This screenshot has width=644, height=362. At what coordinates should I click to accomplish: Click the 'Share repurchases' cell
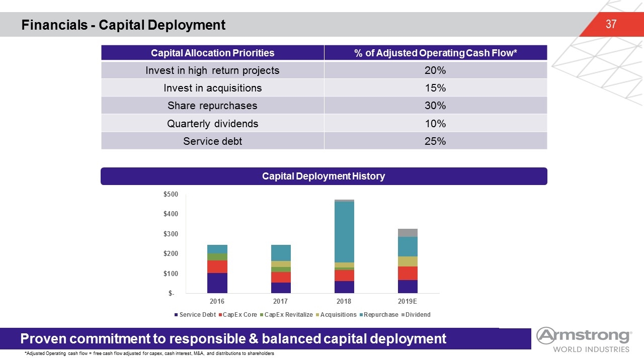(212, 106)
